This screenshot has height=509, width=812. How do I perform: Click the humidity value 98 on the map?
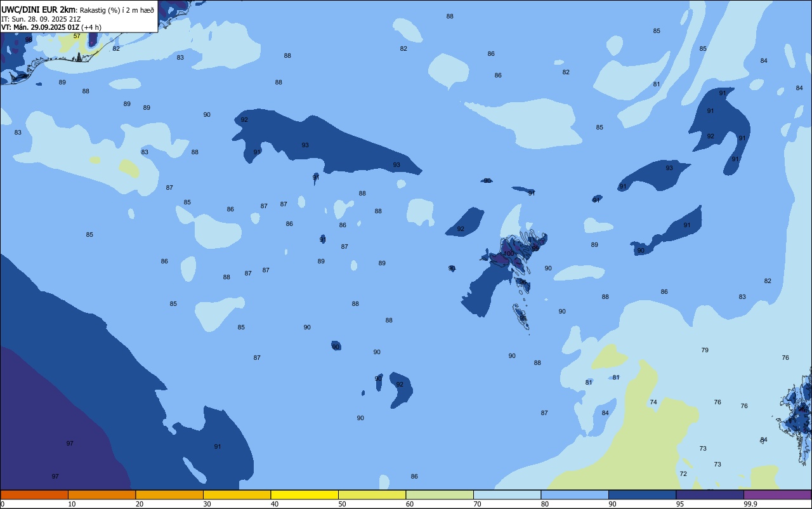29,39
